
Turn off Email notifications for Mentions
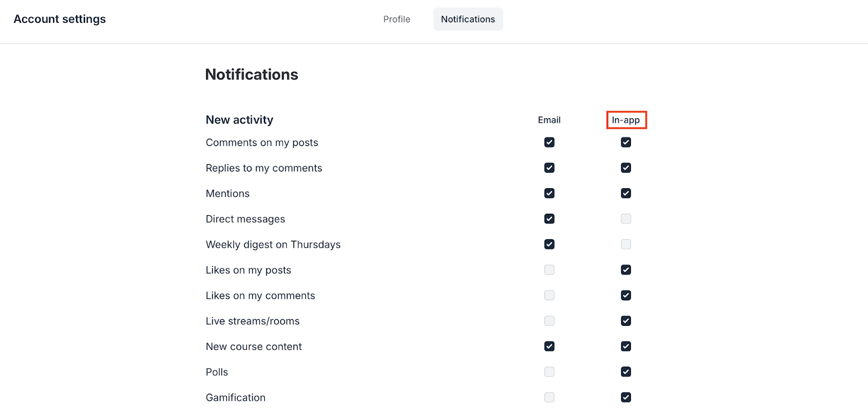click(x=549, y=193)
